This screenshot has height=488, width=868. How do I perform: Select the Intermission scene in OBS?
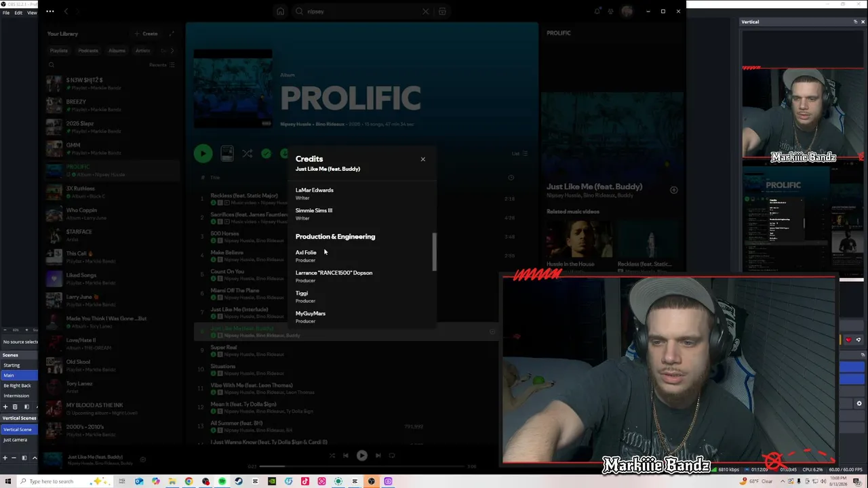19,396
